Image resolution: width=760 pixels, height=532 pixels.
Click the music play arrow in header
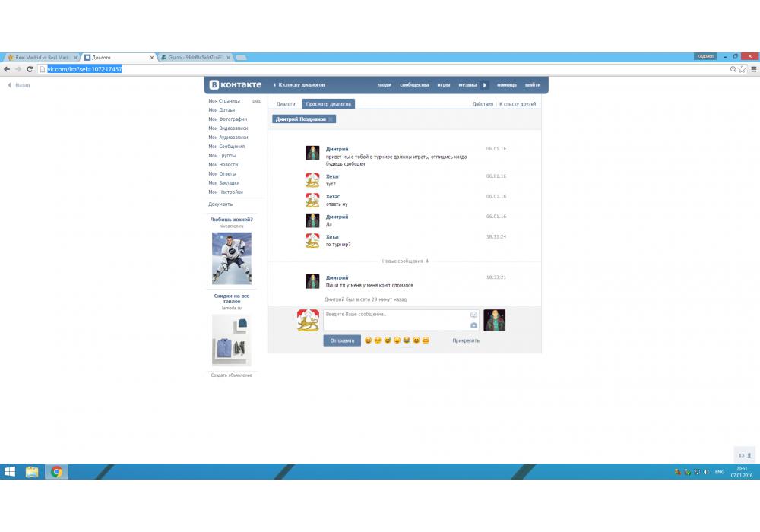485,85
